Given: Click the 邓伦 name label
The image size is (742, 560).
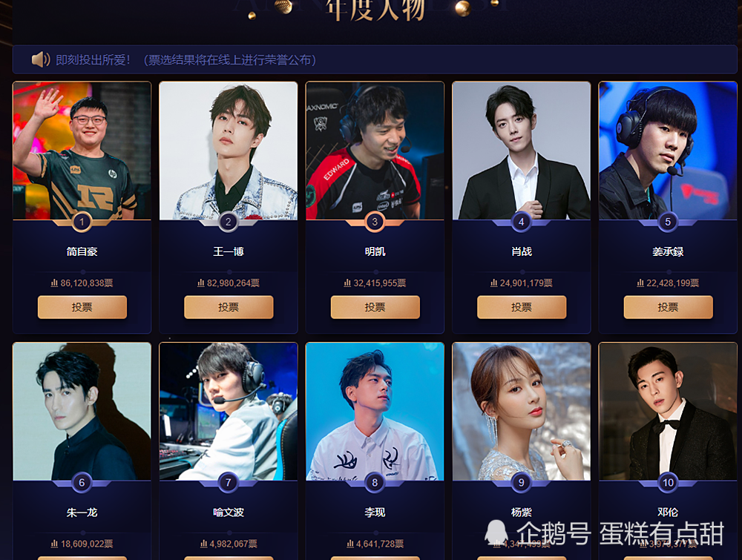Looking at the screenshot, I should (x=668, y=513).
